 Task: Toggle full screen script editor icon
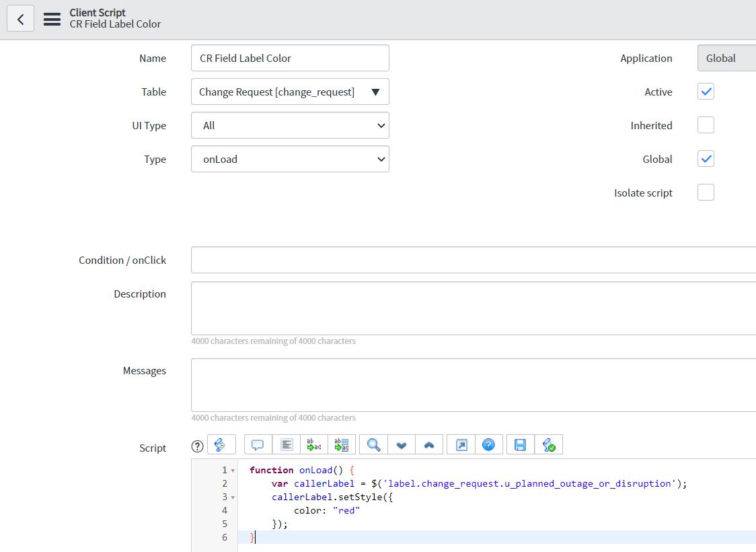coord(461,445)
